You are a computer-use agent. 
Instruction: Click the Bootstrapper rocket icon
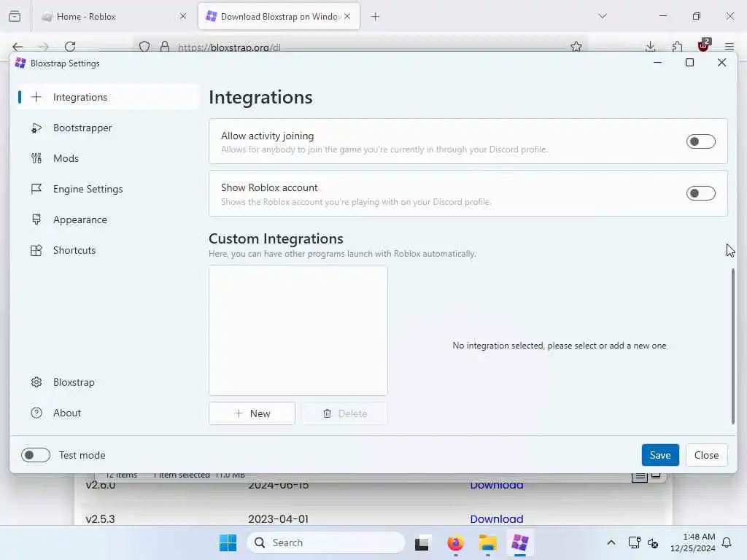[36, 128]
